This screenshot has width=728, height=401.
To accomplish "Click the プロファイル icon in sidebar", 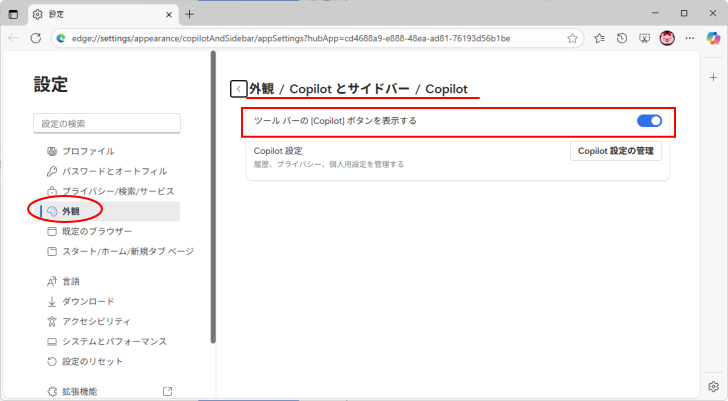I will pos(52,151).
